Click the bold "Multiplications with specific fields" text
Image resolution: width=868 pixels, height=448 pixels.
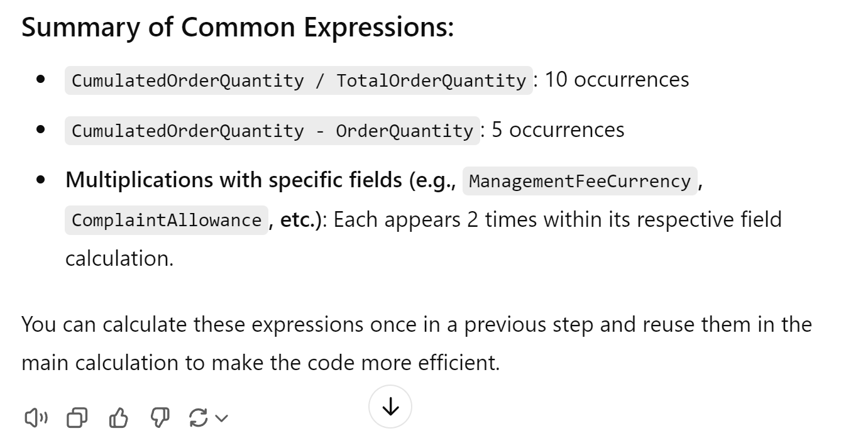tap(233, 180)
